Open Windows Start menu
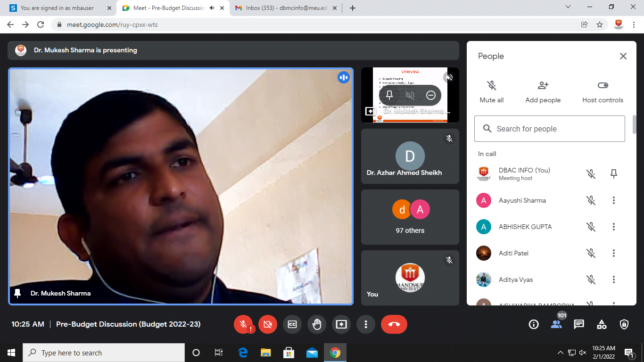 coord(11,353)
